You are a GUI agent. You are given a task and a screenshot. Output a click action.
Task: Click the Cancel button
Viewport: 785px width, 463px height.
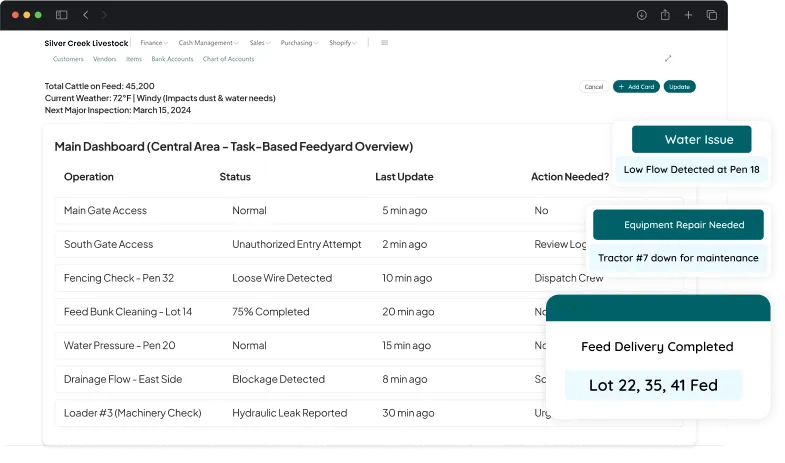click(x=593, y=87)
